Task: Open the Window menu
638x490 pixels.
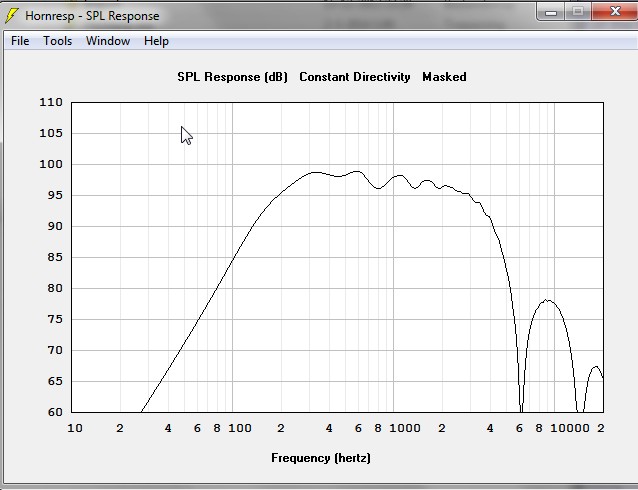Action: click(108, 41)
